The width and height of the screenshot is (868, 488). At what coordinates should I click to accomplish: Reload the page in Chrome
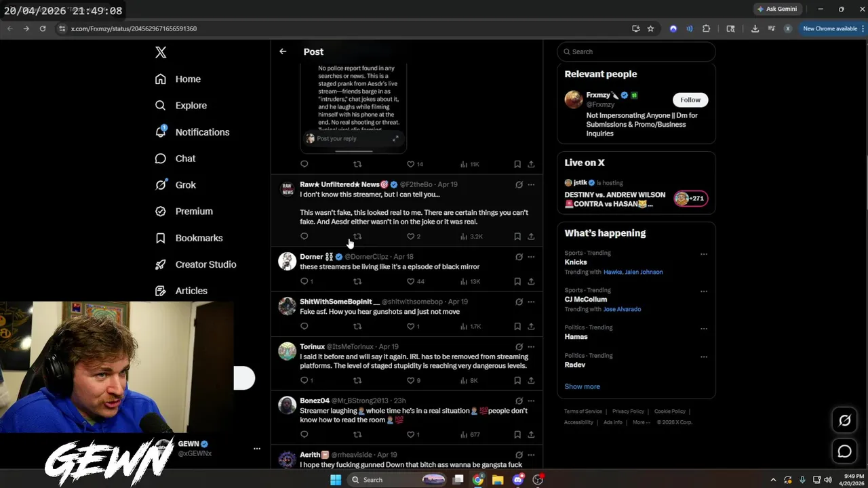click(x=43, y=28)
